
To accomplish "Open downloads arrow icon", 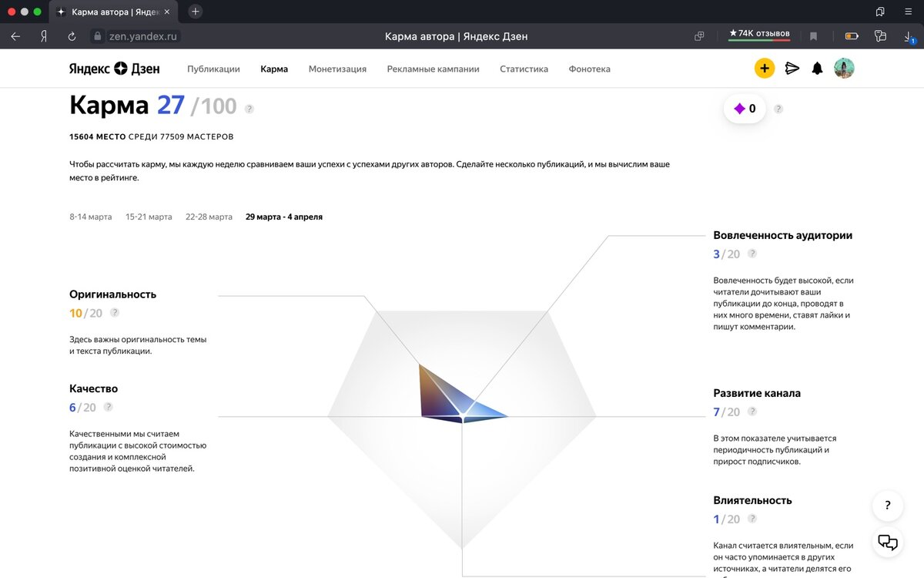I will point(909,36).
